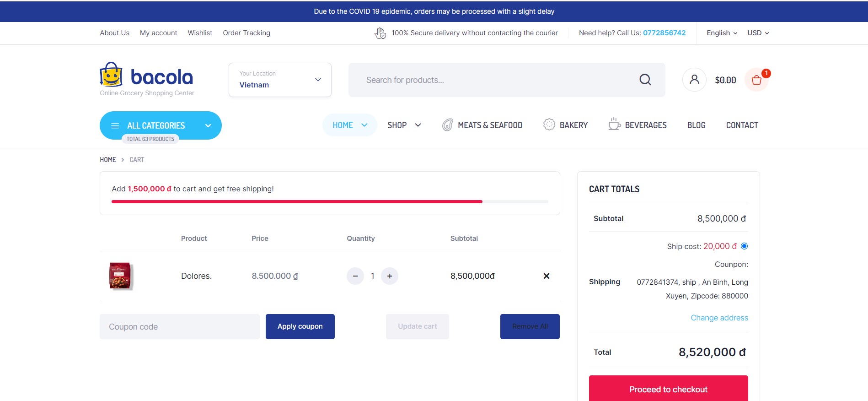Click the Apply coupon button
This screenshot has width=868, height=401.
(x=300, y=326)
